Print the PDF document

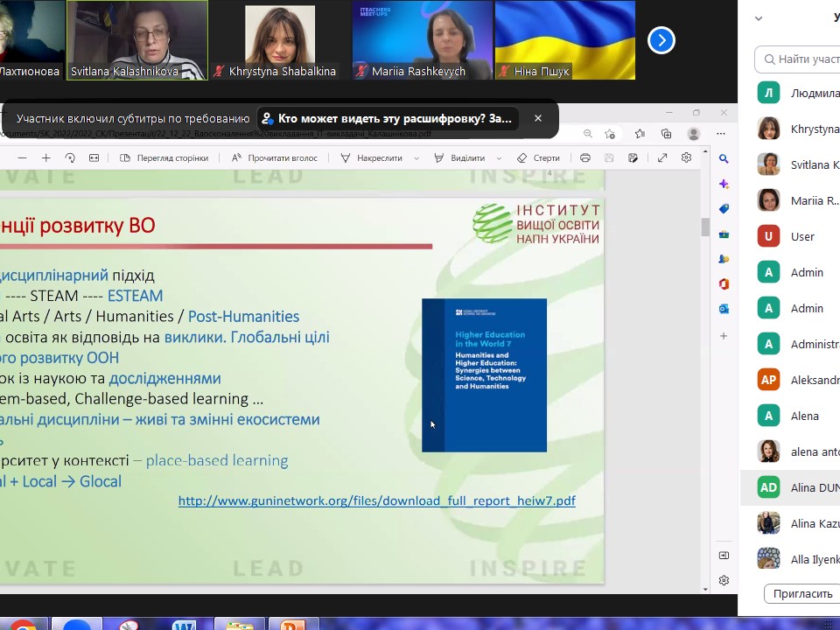tap(585, 158)
